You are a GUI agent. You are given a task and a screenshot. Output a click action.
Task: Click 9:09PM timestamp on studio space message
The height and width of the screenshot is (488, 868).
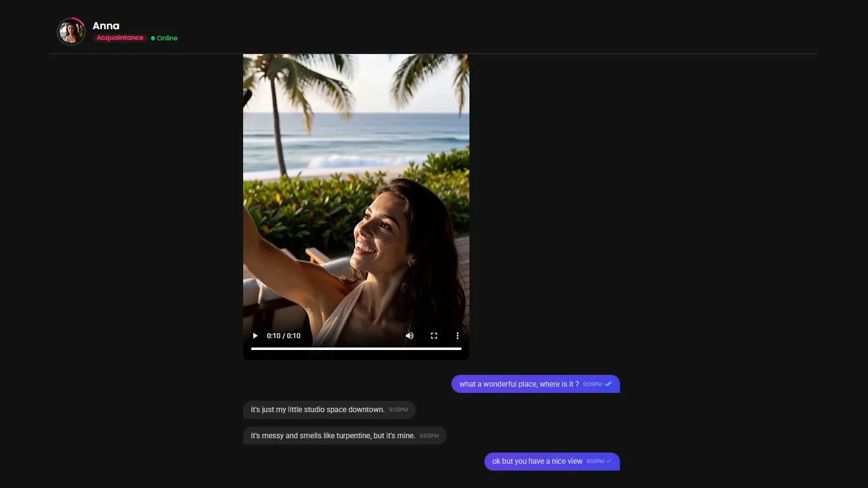(399, 410)
